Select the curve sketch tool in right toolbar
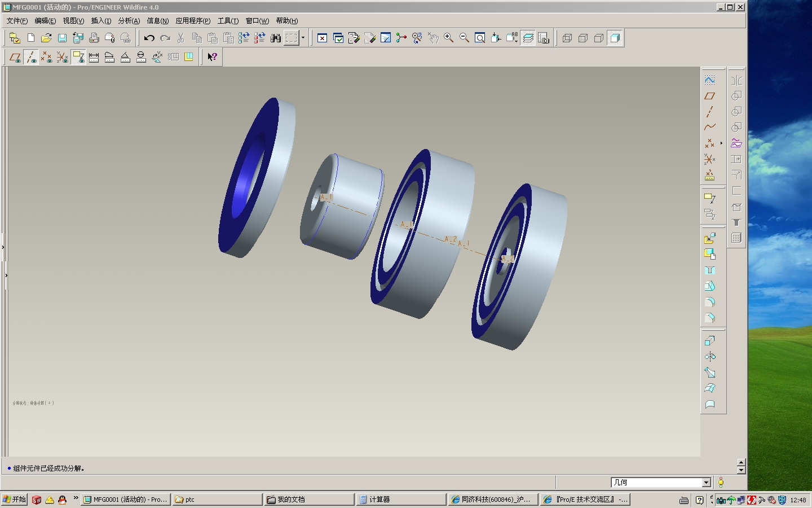812x508 pixels. (710, 128)
